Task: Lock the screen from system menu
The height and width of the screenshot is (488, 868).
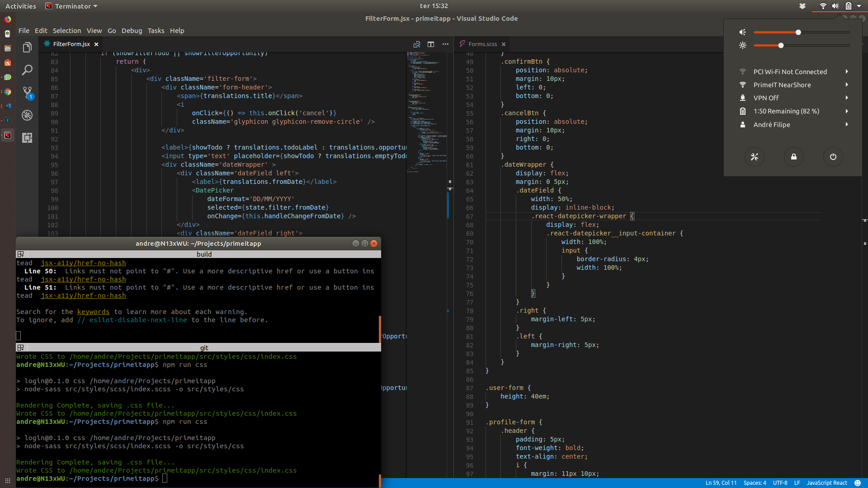Action: (794, 157)
